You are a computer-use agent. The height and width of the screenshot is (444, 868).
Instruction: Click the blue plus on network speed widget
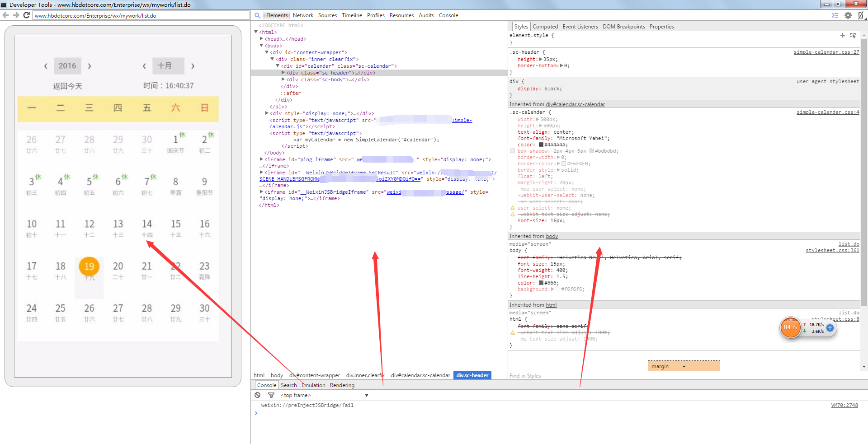coord(830,328)
